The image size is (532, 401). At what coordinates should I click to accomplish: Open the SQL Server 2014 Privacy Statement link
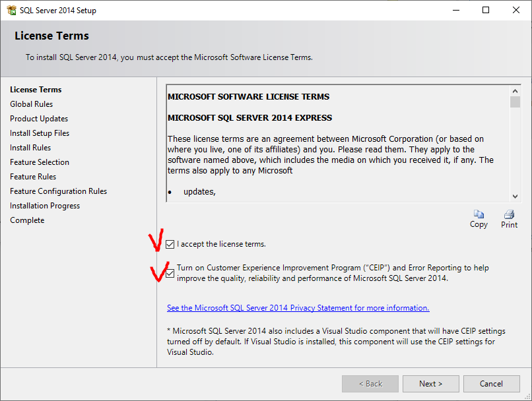[x=298, y=308]
